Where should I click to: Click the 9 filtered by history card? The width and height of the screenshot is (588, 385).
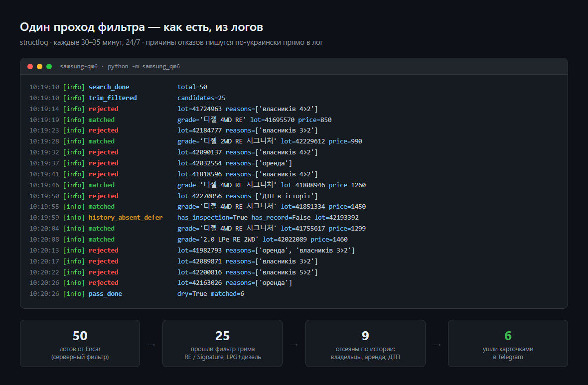(x=365, y=343)
